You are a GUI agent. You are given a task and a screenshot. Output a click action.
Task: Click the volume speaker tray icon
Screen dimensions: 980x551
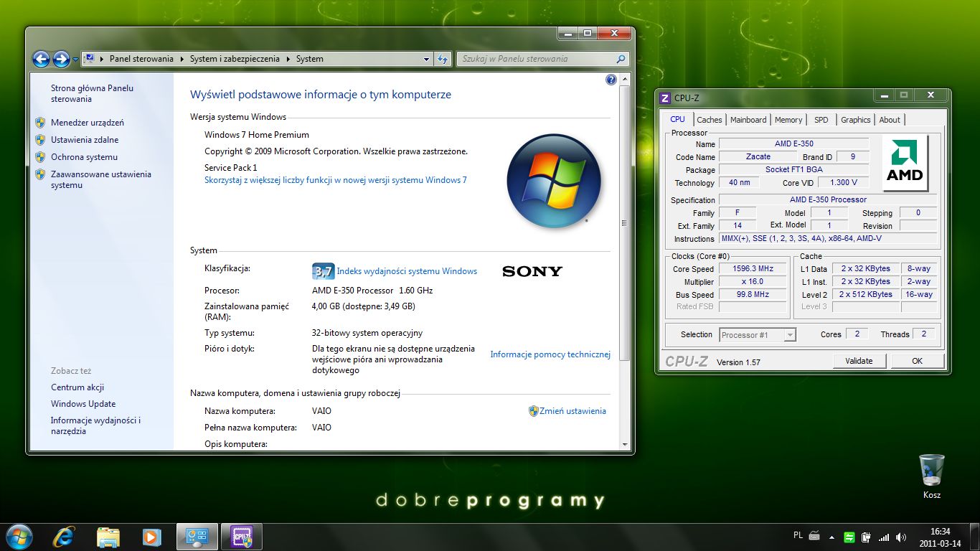coord(901,537)
